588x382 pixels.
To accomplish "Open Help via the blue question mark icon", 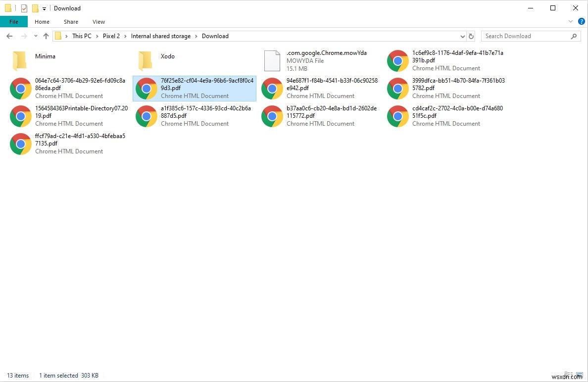I will point(581,21).
